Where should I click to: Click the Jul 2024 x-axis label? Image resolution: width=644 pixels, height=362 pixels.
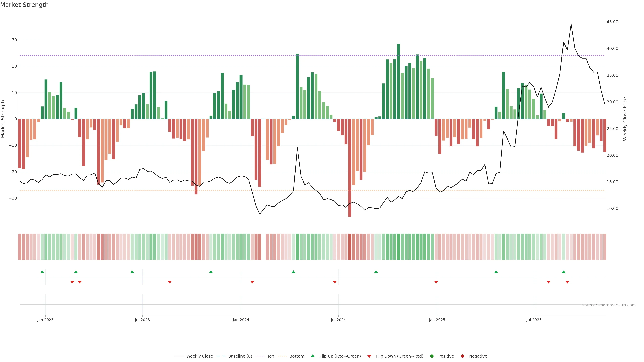tap(338, 320)
